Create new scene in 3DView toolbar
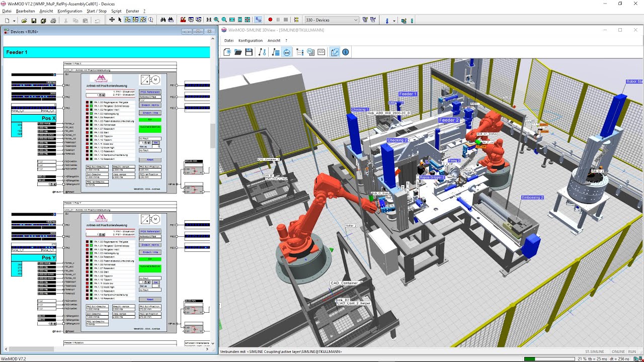644x362 pixels. click(227, 52)
